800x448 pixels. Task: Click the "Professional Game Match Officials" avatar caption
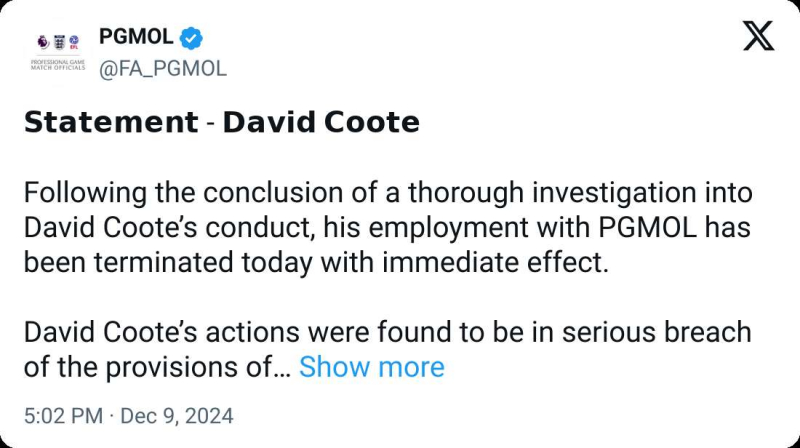pos(56,65)
